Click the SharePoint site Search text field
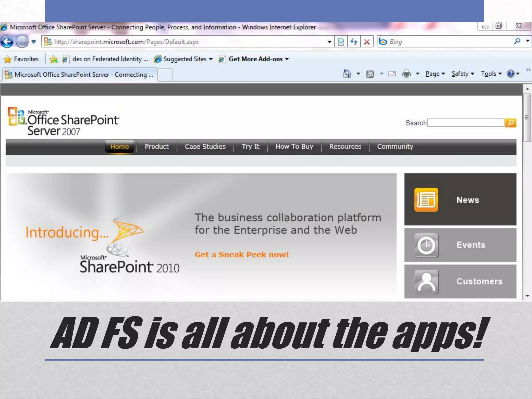Image resolution: width=532 pixels, height=399 pixels. point(466,123)
